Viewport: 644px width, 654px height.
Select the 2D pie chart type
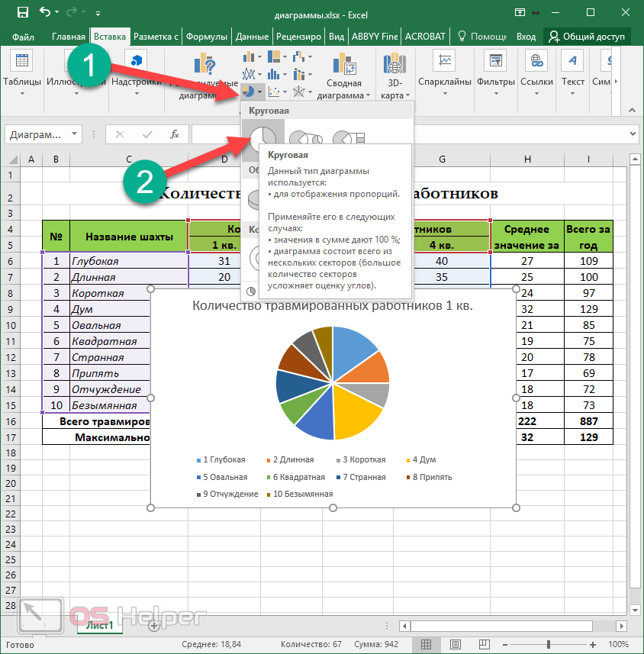[x=263, y=139]
